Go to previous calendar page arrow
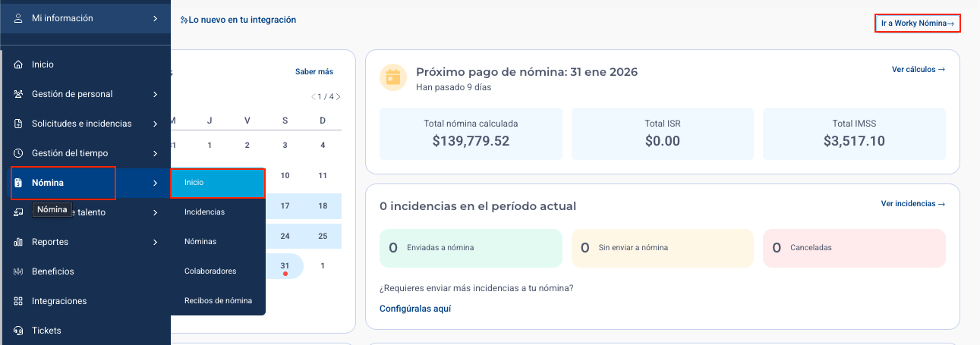This screenshot has width=980, height=345. [313, 96]
